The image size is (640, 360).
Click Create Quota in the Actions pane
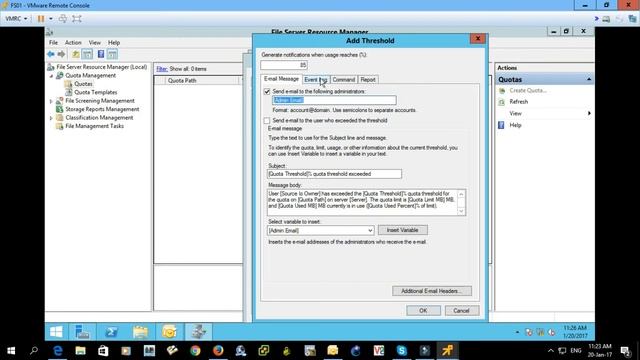tap(528, 91)
